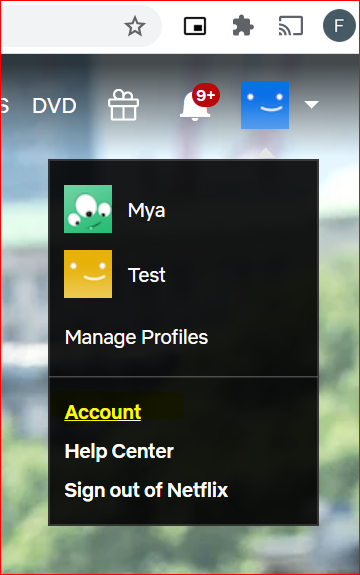Click Test's yellow smiley avatar

coord(88,274)
